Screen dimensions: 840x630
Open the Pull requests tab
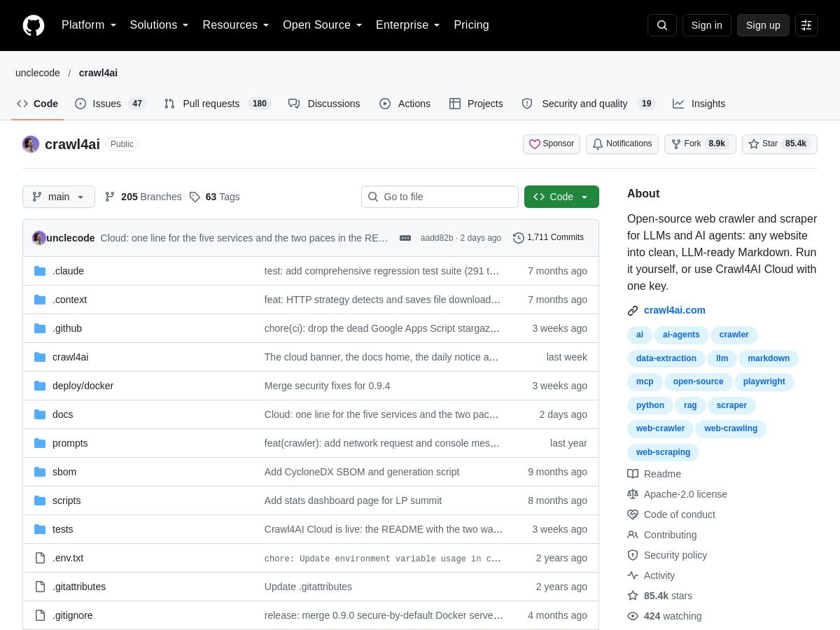(x=218, y=104)
